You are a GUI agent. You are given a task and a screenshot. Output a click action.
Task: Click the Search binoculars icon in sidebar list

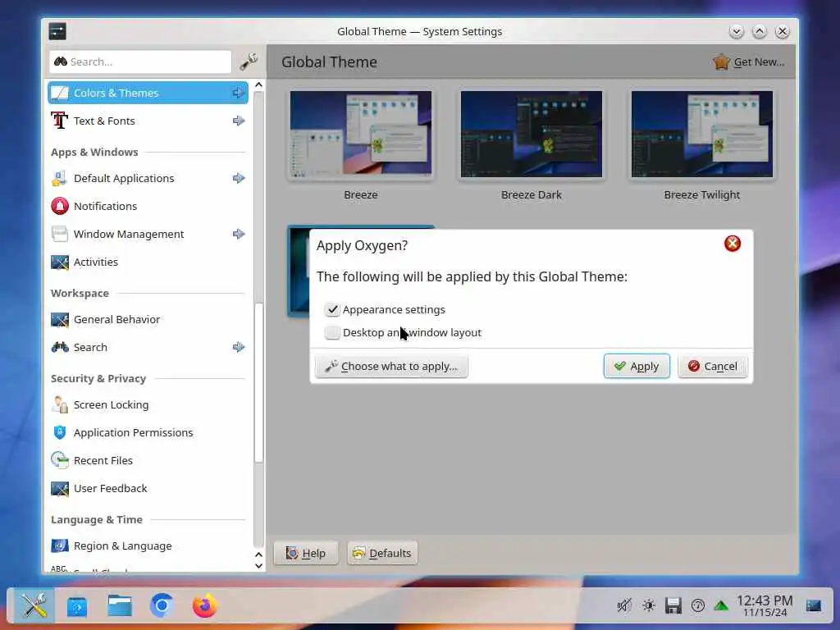(59, 347)
